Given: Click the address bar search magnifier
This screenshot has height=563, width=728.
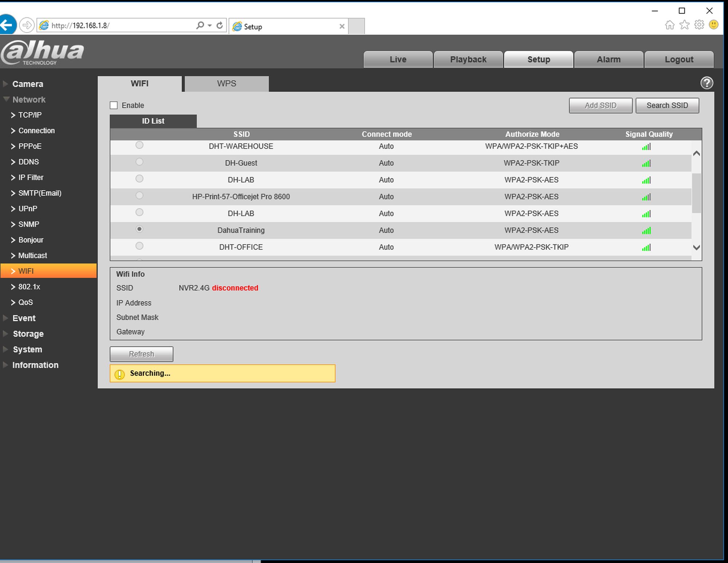Looking at the screenshot, I should click(x=200, y=25).
